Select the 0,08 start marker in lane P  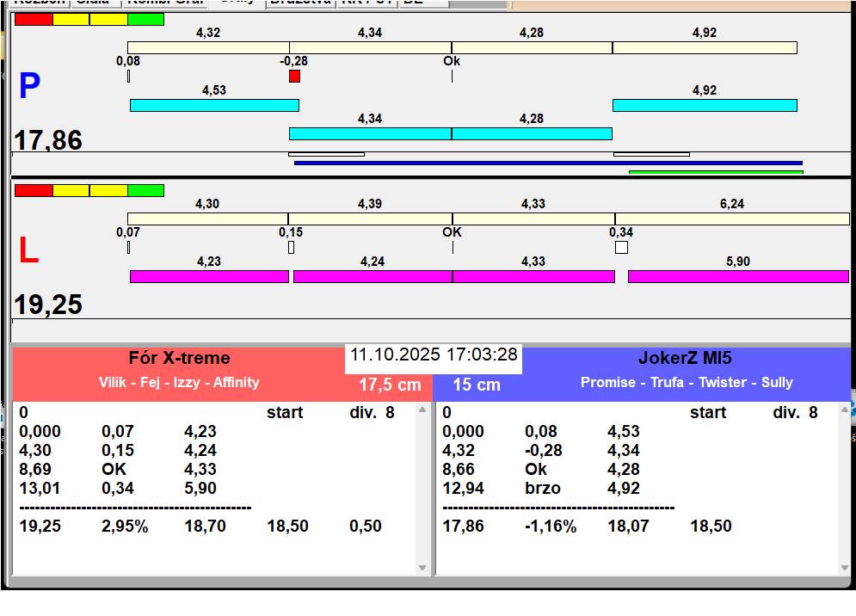[129, 76]
